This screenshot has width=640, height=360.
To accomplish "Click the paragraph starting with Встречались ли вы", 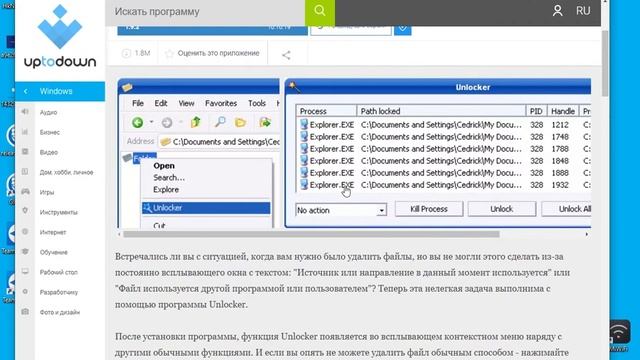I will pyautogui.click(x=342, y=280).
